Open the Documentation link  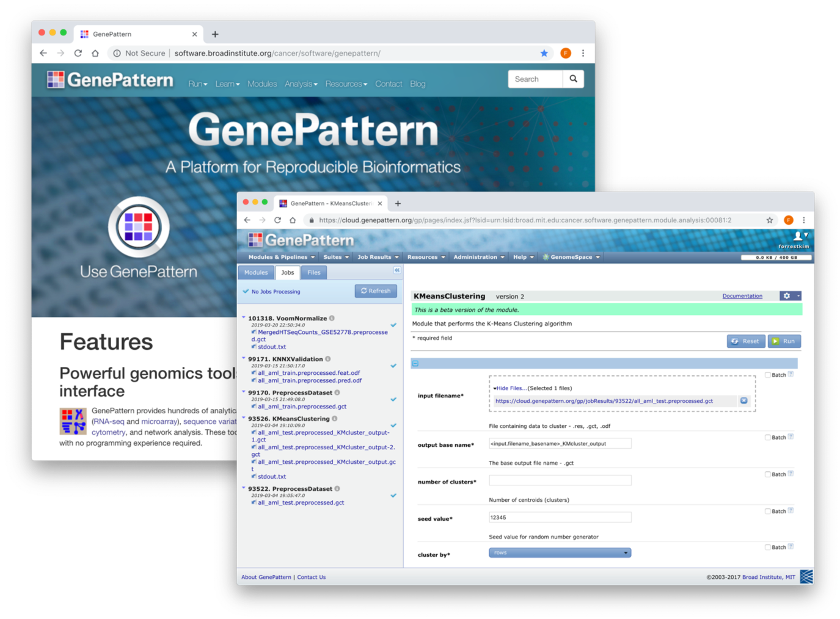pyautogui.click(x=742, y=296)
